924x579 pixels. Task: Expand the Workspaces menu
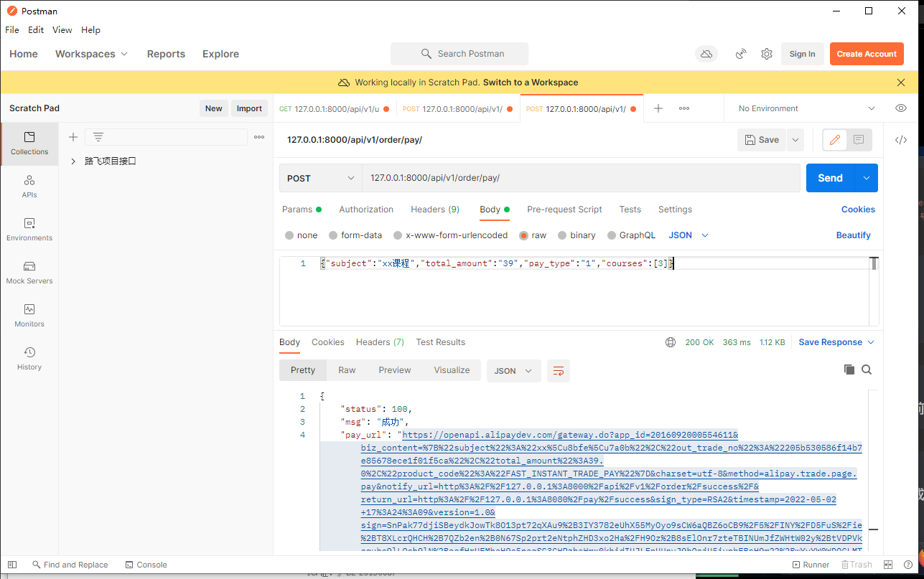click(91, 54)
